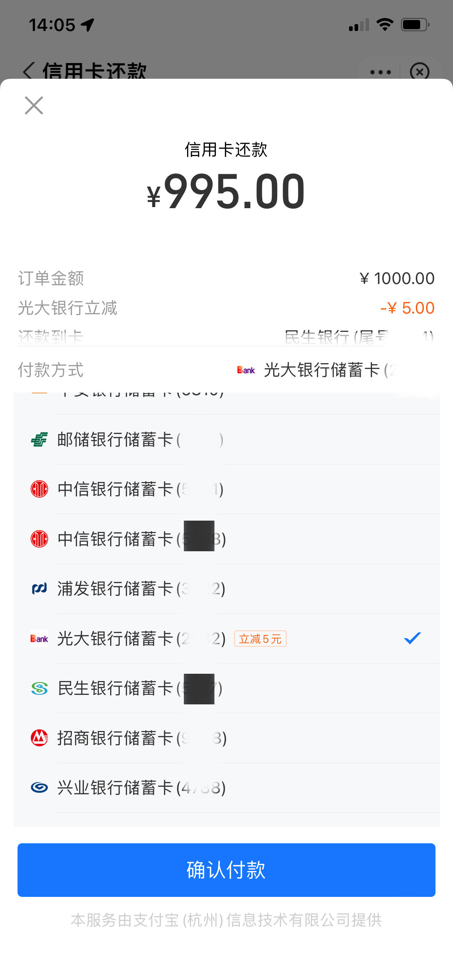Tap the 立减5元 discount tag
Viewport: 453px width, 980px height.
pos(260,639)
